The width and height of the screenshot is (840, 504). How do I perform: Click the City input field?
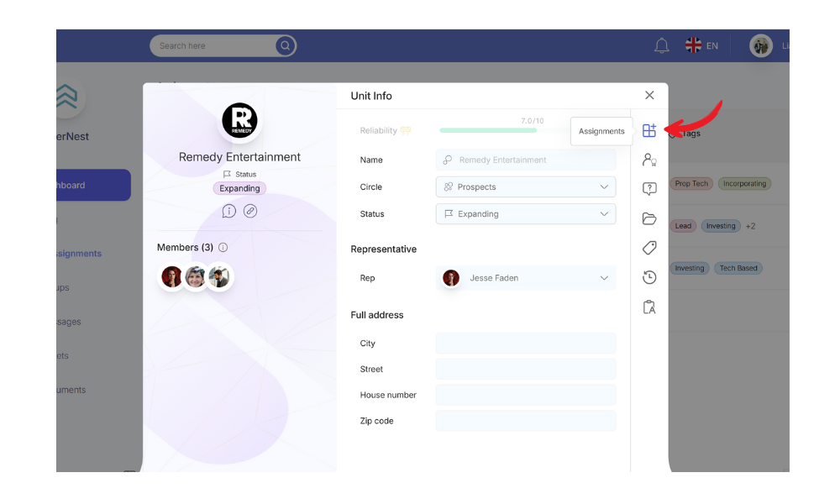(x=526, y=344)
